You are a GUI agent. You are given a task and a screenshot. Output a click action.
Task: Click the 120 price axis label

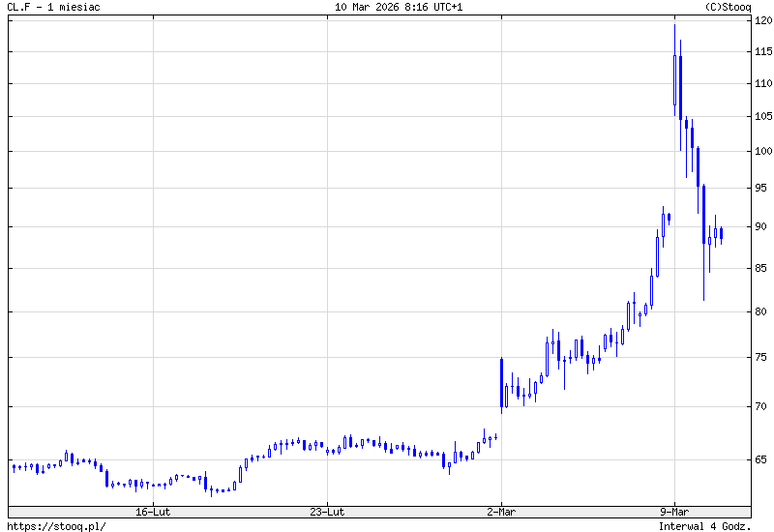coord(763,20)
